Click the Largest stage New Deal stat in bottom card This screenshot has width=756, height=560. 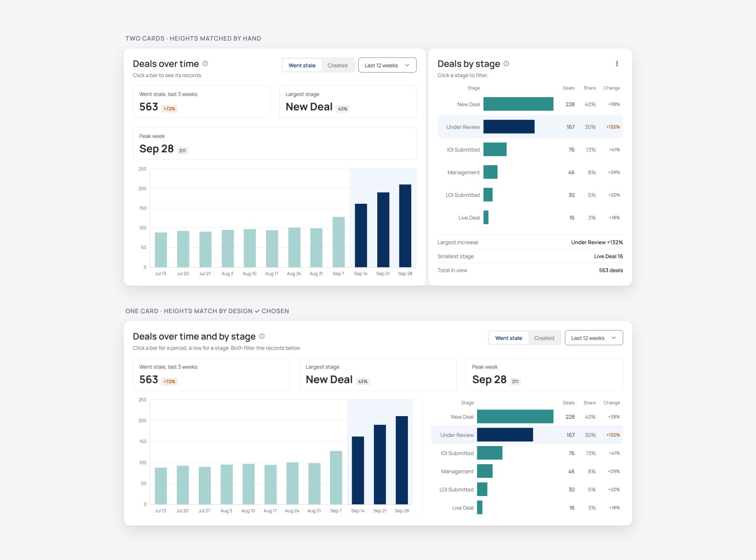[x=378, y=374]
